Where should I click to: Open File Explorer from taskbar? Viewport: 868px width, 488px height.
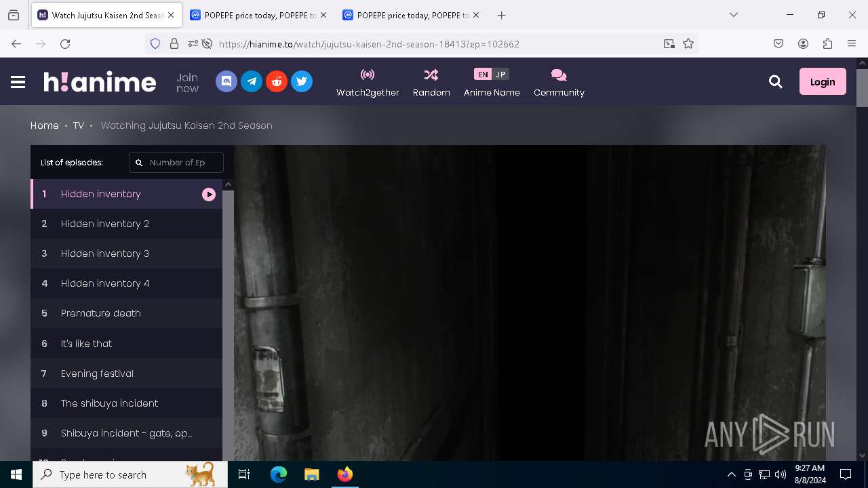tap(311, 474)
